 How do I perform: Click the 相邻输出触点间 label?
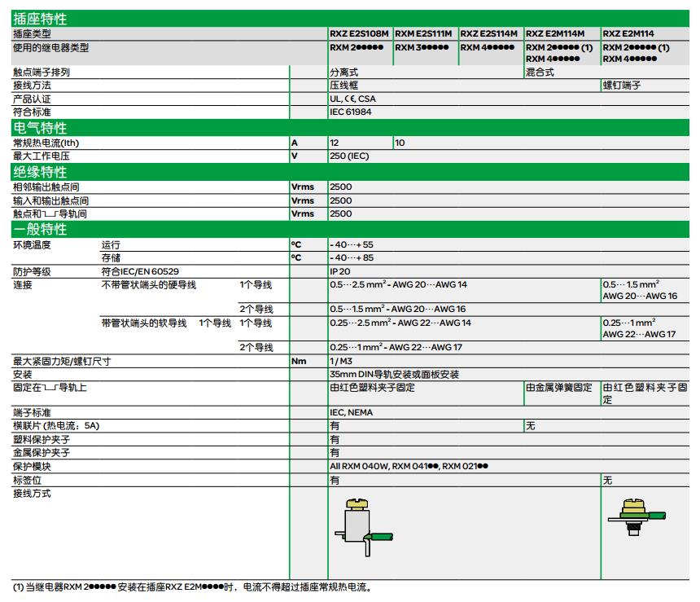tap(46, 187)
